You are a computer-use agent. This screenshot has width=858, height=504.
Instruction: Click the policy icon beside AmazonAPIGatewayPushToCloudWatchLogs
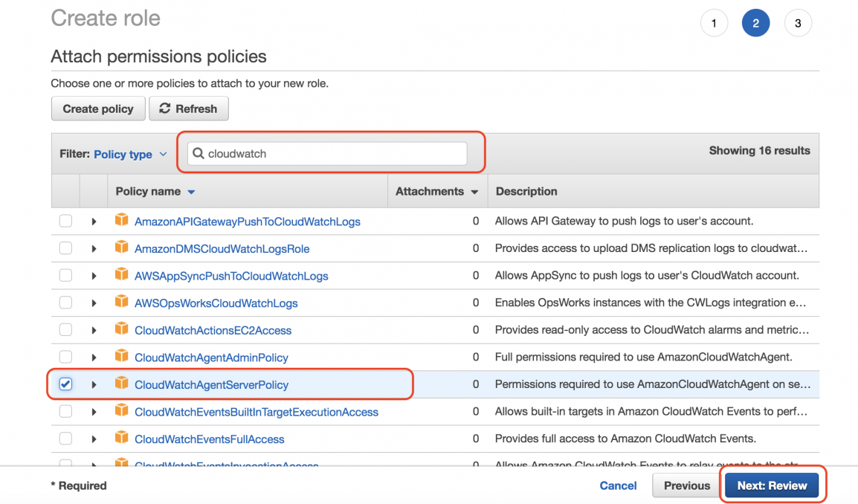(x=122, y=221)
